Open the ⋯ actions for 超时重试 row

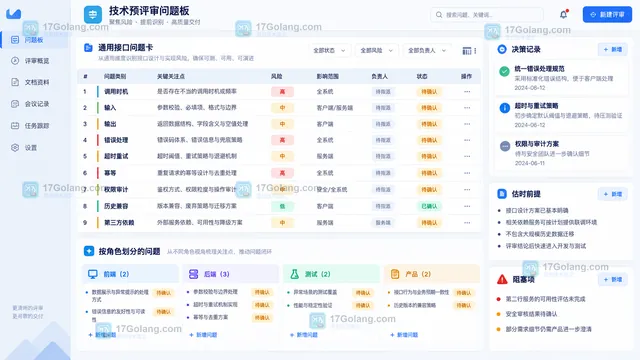(x=467, y=156)
